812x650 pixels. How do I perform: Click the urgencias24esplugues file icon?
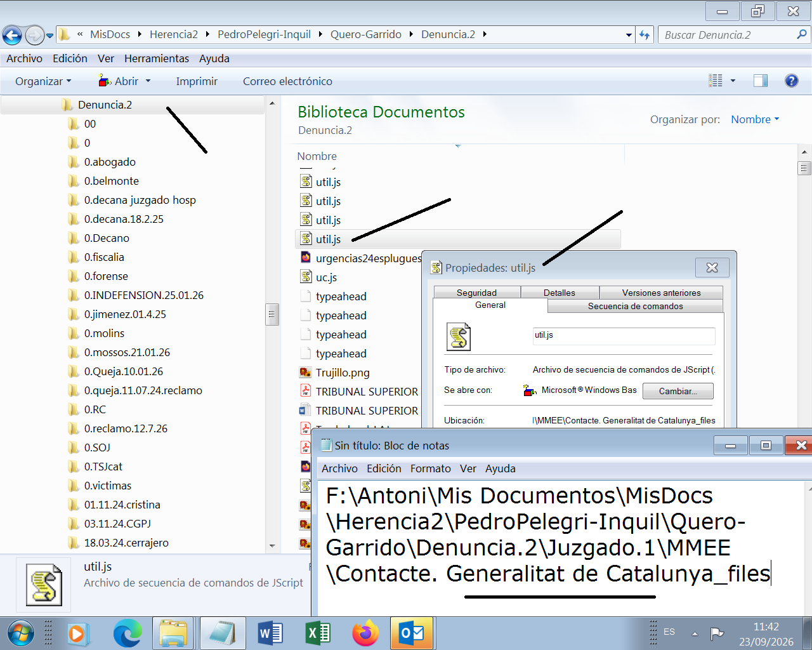(306, 258)
